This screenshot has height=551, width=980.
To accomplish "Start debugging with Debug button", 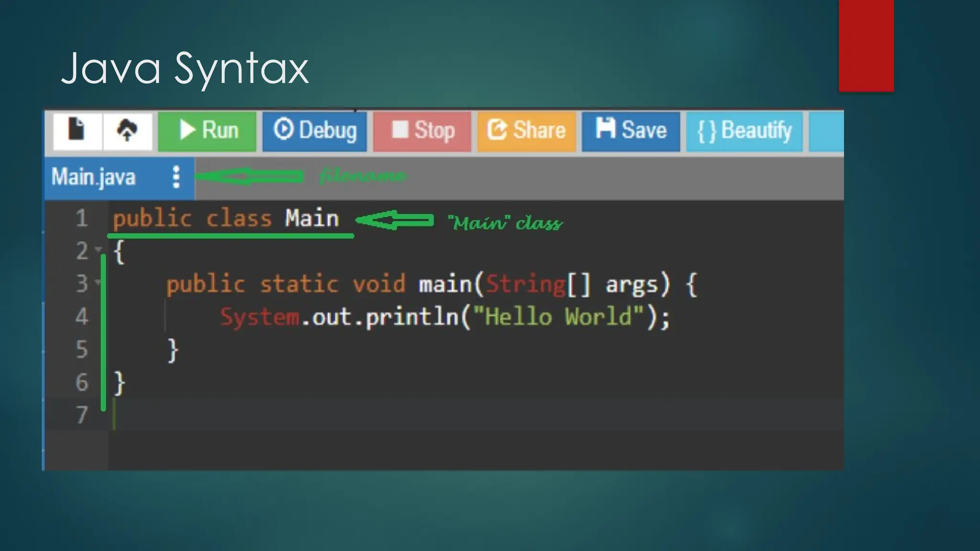I will (314, 131).
